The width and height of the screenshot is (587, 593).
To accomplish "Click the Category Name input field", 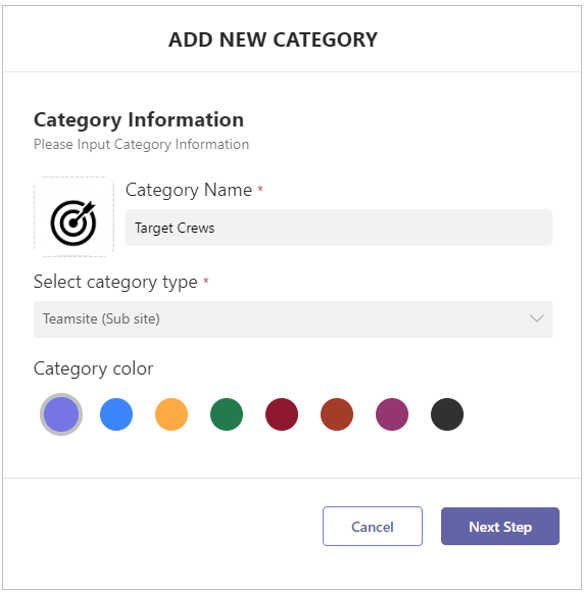I will pyautogui.click(x=339, y=228).
